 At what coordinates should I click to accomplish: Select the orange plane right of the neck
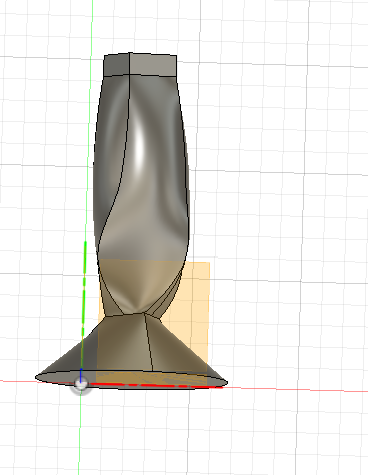197,300
